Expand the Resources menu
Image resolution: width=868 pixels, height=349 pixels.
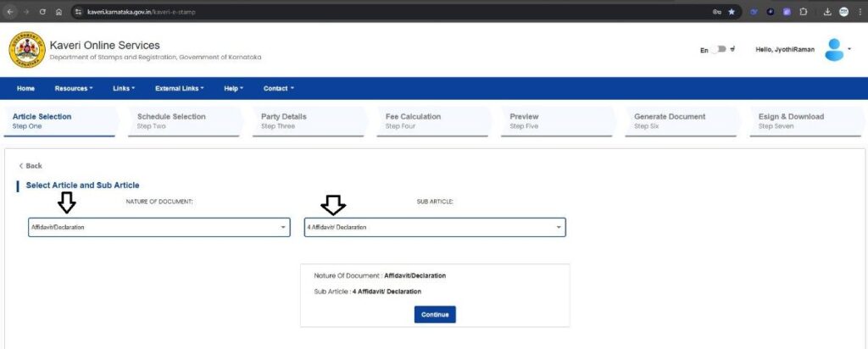coord(74,88)
